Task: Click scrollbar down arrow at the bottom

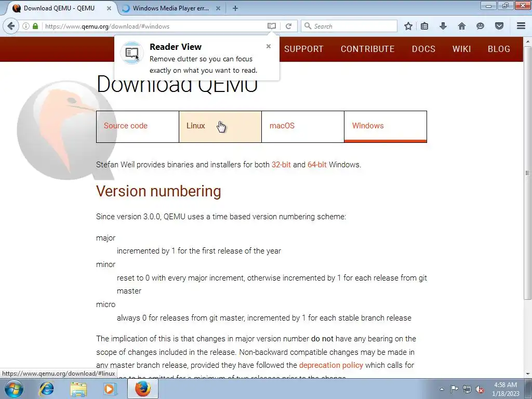Action: pyautogui.click(x=528, y=374)
